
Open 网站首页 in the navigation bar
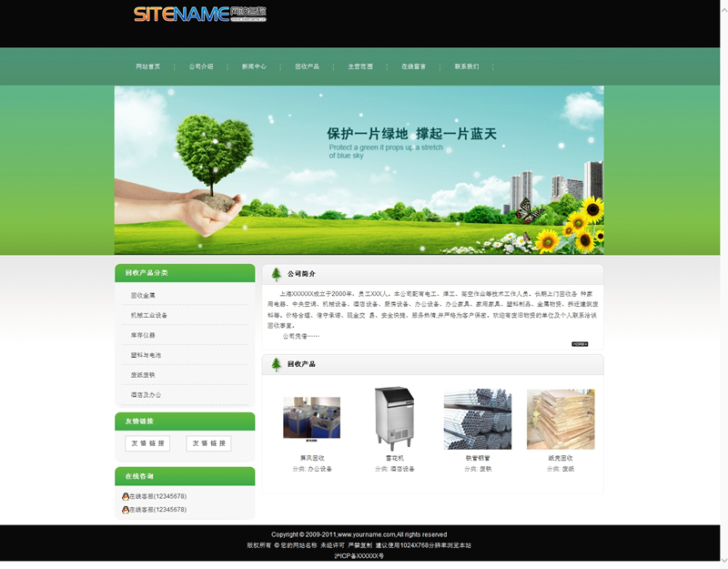pos(148,66)
